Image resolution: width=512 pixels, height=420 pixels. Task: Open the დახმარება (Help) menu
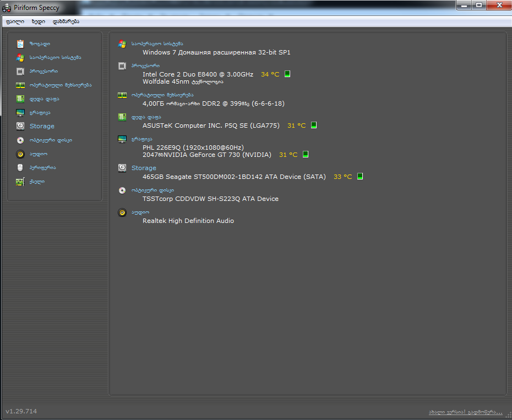tap(66, 21)
